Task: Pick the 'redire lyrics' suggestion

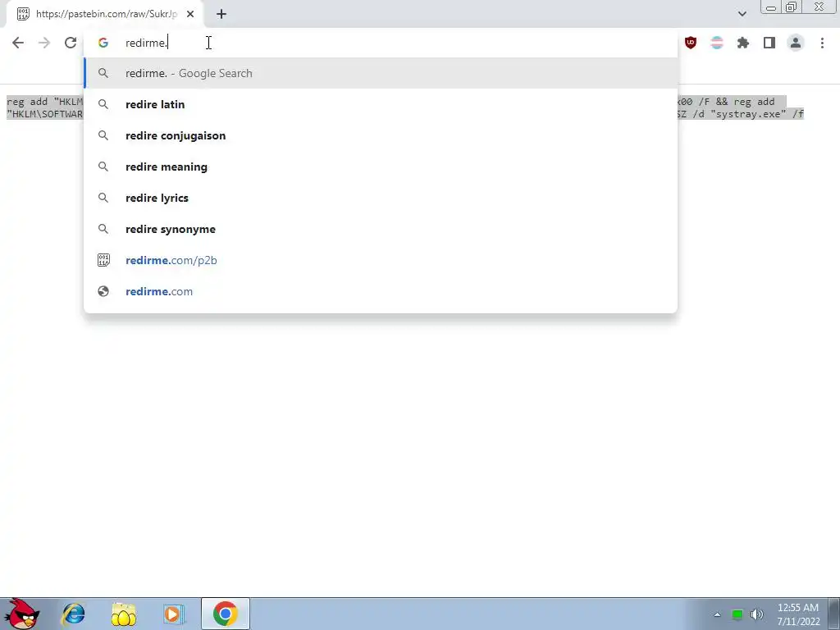Action: click(x=381, y=198)
